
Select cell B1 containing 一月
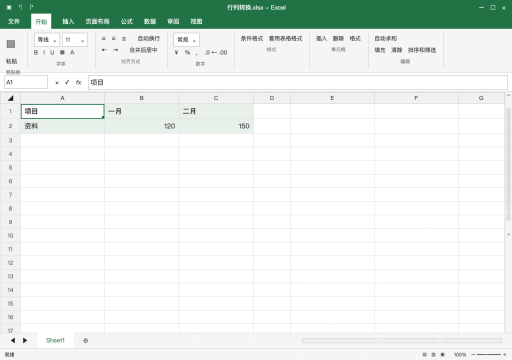[x=142, y=111]
